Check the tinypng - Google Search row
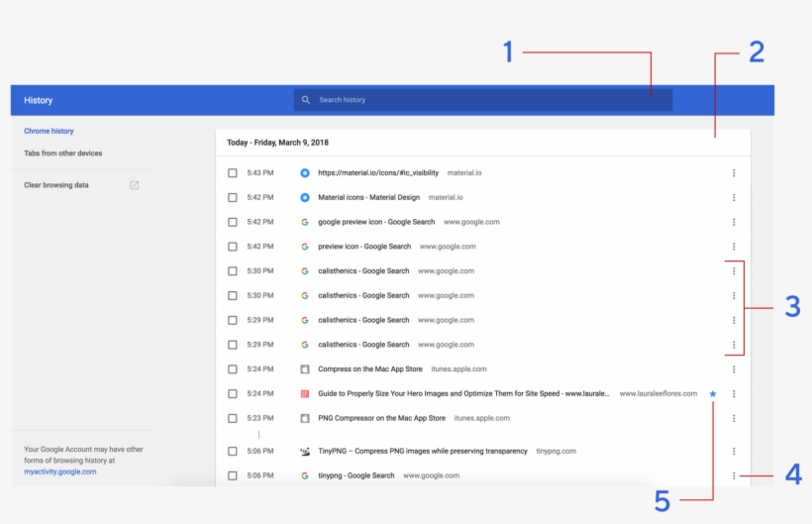 point(233,475)
